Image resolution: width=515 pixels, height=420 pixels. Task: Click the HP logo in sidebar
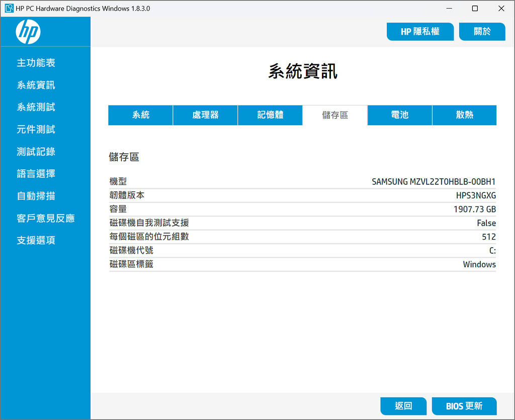tap(28, 32)
